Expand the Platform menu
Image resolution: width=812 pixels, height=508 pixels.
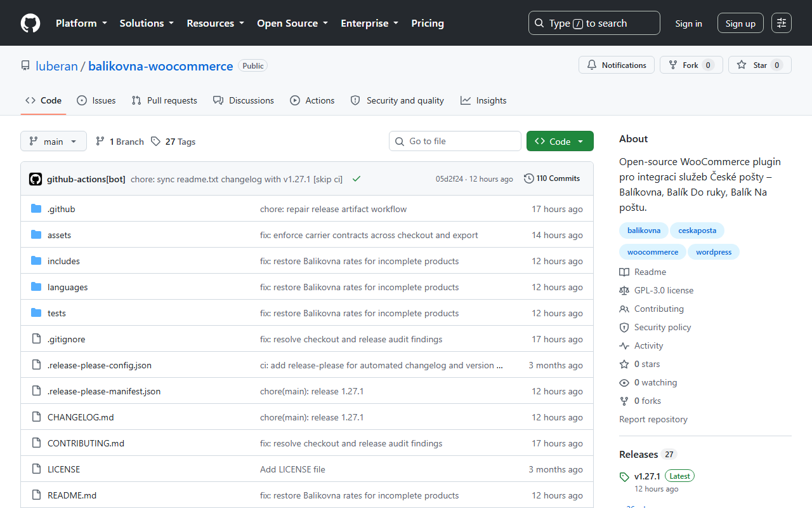(81, 23)
